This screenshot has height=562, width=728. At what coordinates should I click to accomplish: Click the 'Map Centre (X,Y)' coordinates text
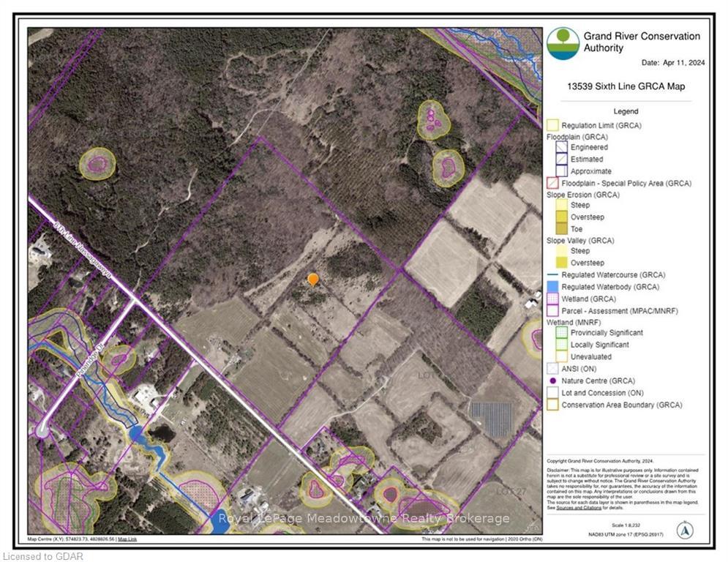[x=72, y=539]
